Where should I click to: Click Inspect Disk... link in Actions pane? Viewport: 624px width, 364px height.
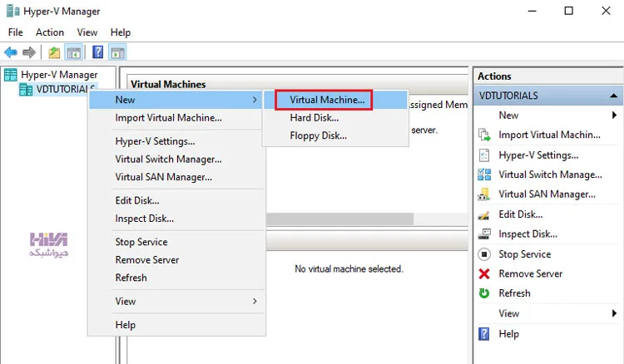(x=528, y=234)
